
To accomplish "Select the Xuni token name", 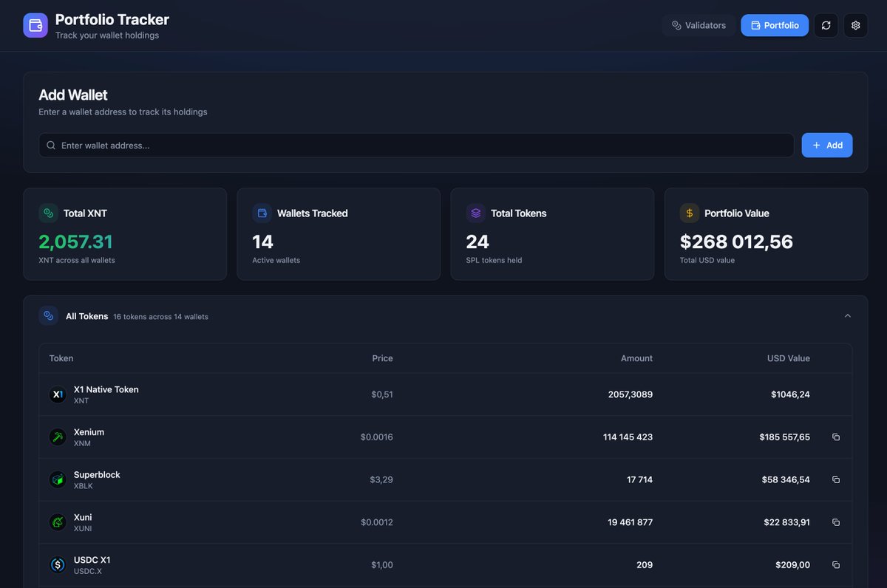I will (83, 517).
